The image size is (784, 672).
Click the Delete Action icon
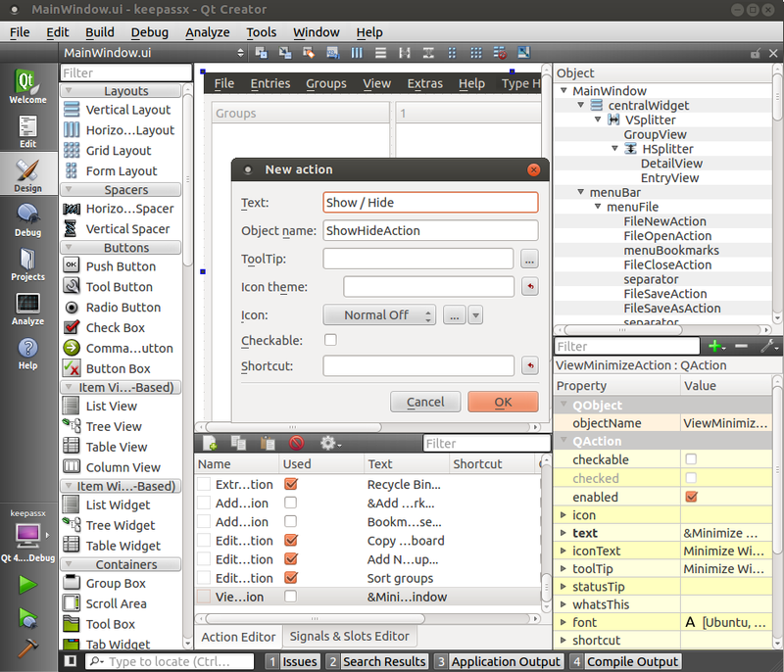297,443
